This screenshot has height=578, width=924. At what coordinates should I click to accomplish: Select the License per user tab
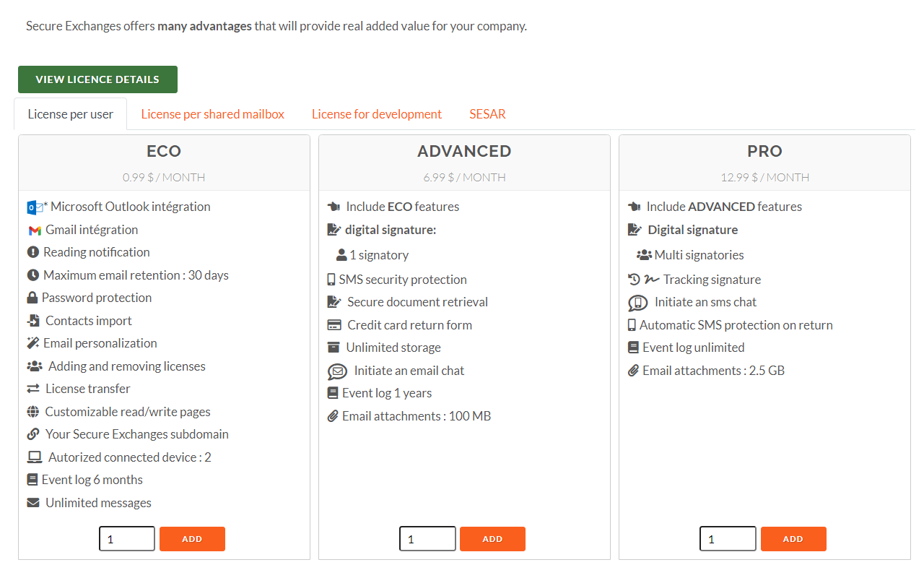(71, 114)
